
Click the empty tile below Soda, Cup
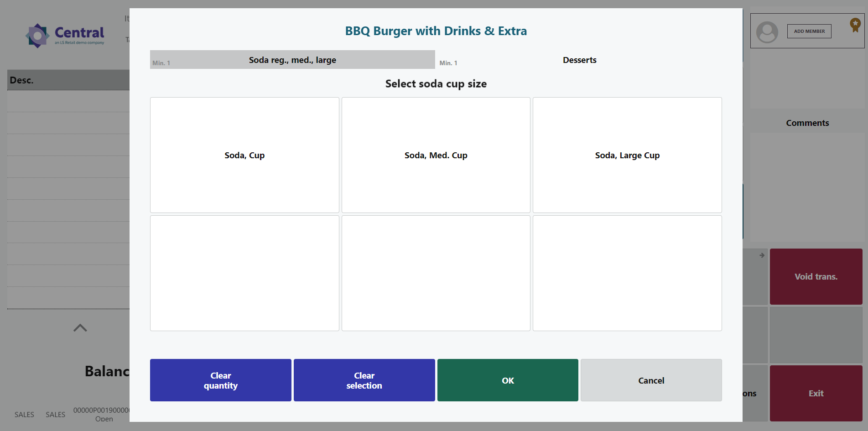244,273
